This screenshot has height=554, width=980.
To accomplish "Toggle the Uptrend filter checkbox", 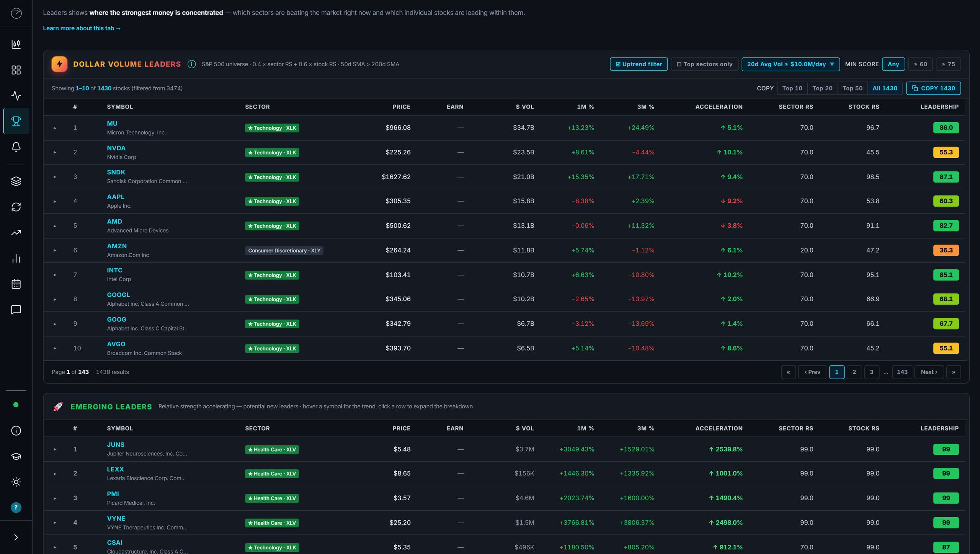I will click(639, 64).
